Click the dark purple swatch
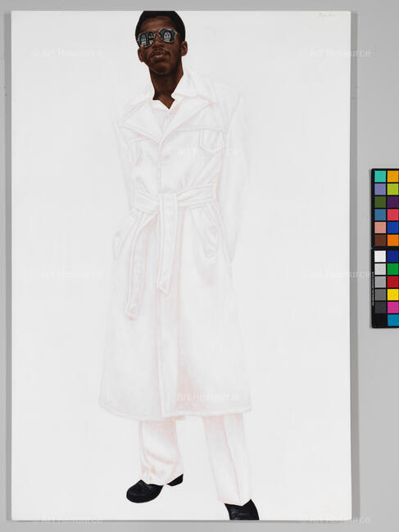399x532 pixels. [393, 202]
